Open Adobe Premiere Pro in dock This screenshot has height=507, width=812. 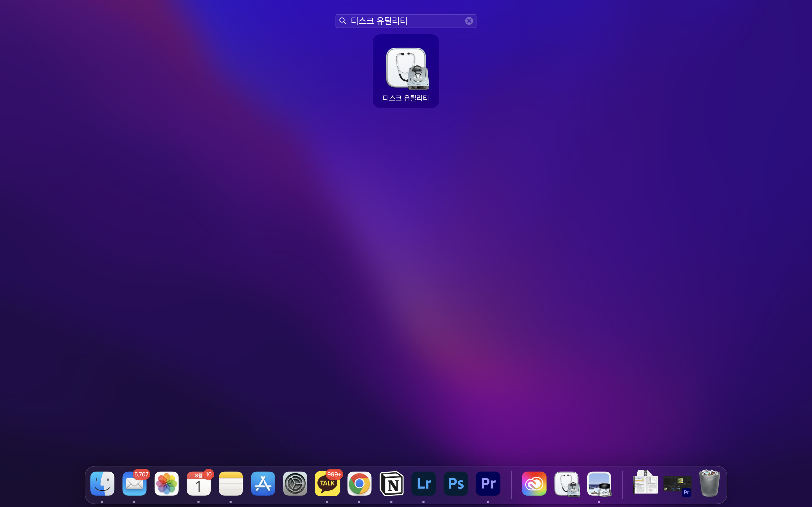click(488, 484)
